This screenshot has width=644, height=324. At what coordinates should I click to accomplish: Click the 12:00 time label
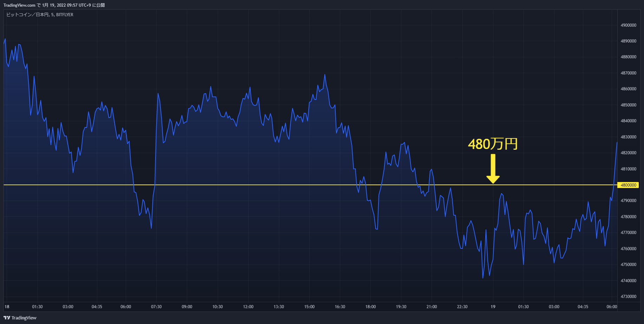[248, 307]
